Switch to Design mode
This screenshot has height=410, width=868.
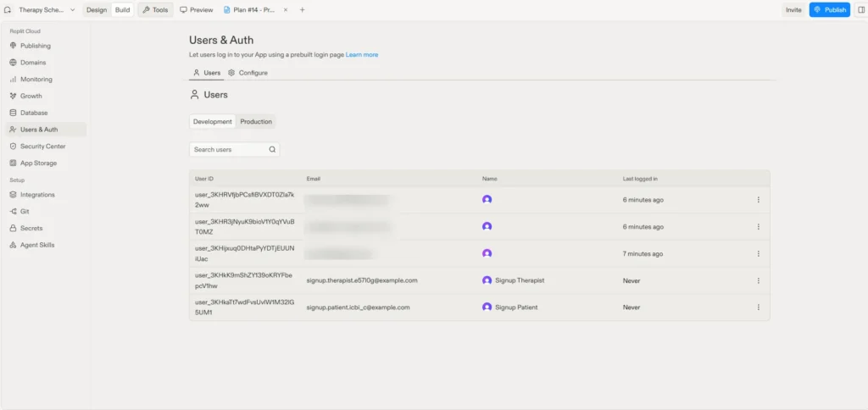pos(97,10)
